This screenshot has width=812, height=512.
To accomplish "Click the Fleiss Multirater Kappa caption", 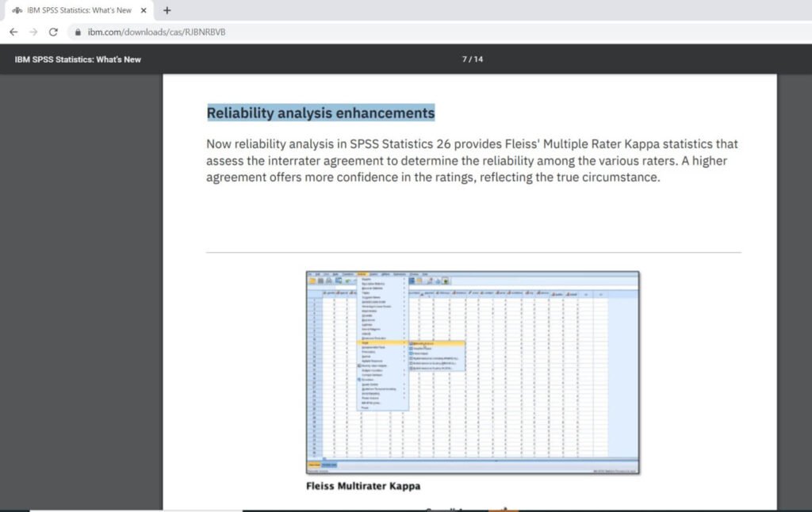I will [363, 486].
